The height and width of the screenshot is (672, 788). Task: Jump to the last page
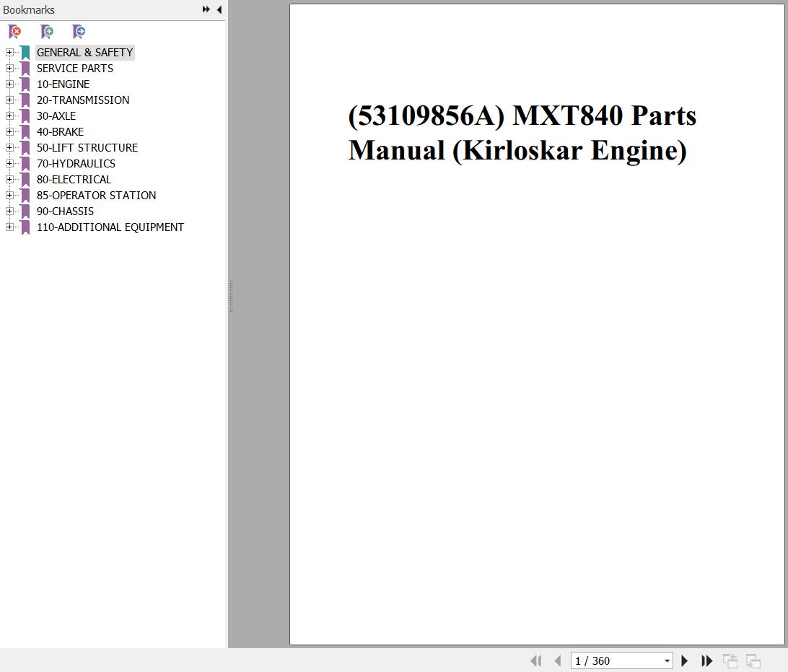pos(706,660)
